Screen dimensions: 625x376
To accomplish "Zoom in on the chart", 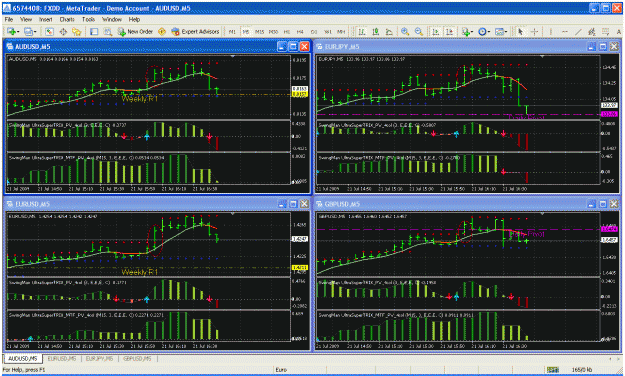I will click(405, 31).
